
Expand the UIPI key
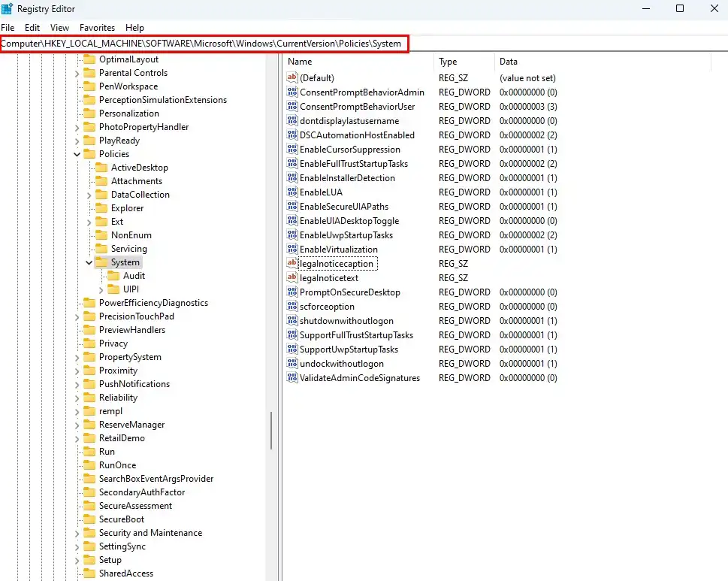[x=101, y=290]
